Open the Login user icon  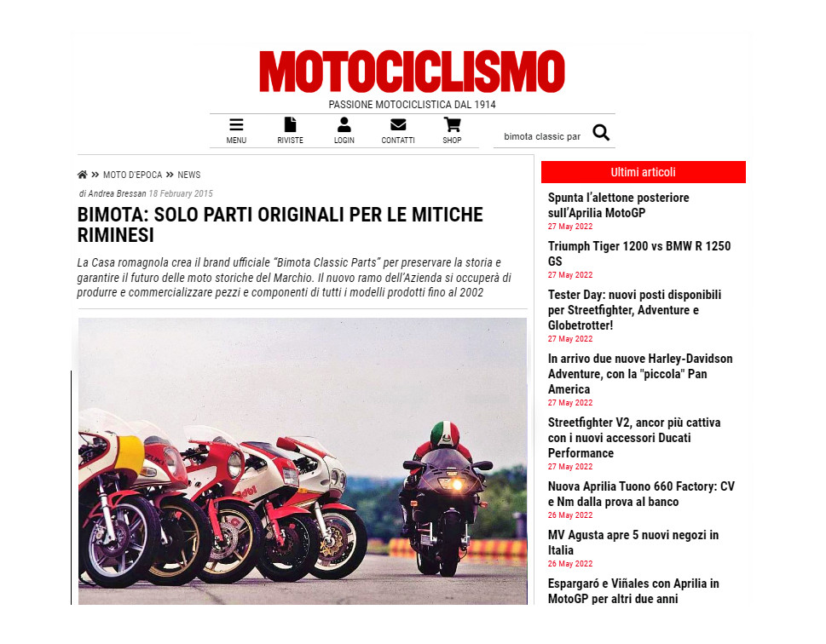[344, 125]
